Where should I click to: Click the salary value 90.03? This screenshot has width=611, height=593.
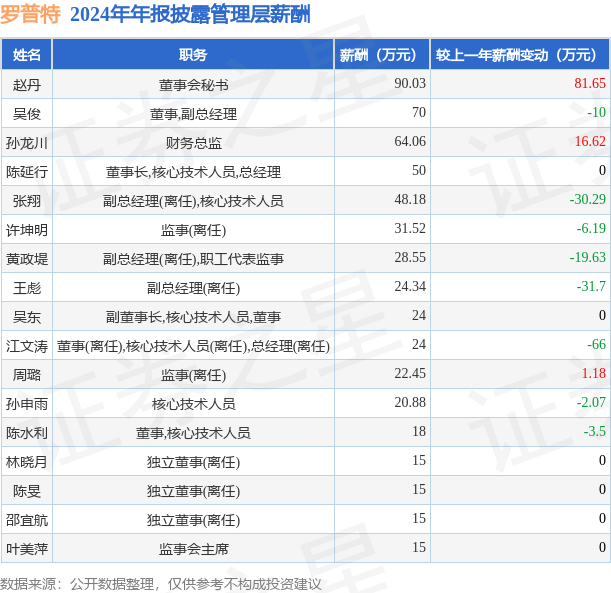pos(410,83)
